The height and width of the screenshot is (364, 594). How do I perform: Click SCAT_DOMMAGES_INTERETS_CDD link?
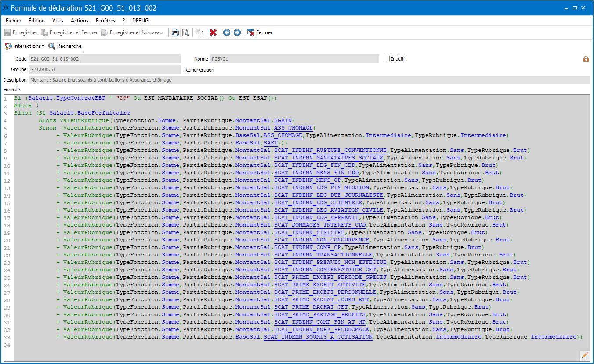click(x=320, y=225)
